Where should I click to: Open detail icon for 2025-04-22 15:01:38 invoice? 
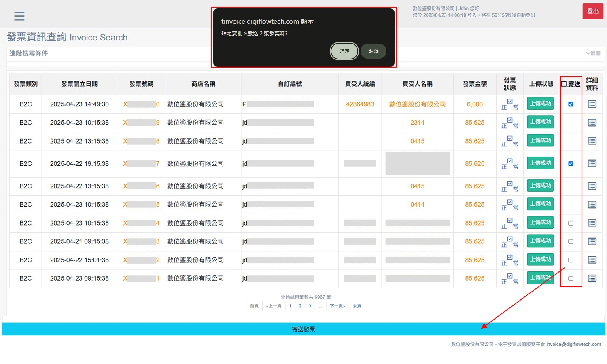(592, 260)
